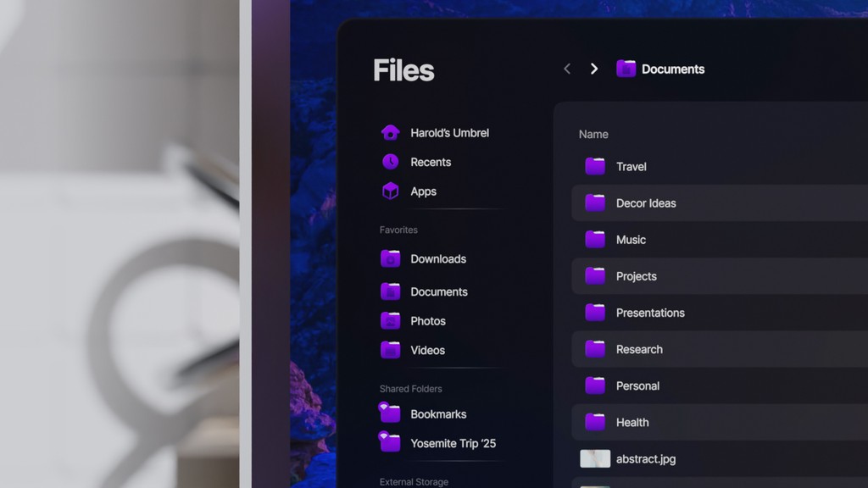Viewport: 868px width, 488px height.
Task: Open the Recents clock icon
Action: (x=390, y=162)
